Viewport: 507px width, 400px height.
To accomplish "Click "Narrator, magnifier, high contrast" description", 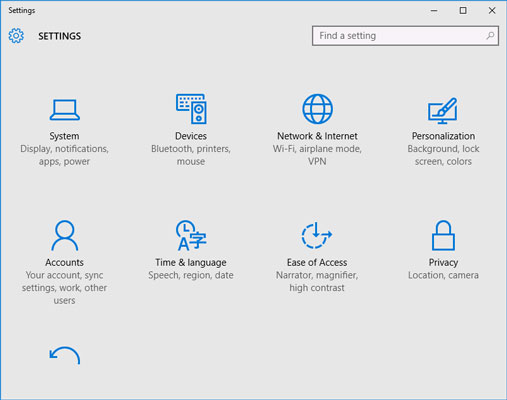I will tap(317, 281).
